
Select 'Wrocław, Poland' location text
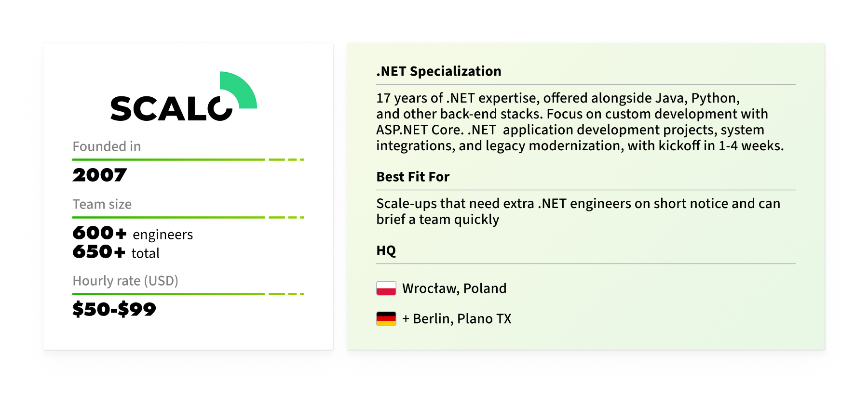click(x=454, y=288)
